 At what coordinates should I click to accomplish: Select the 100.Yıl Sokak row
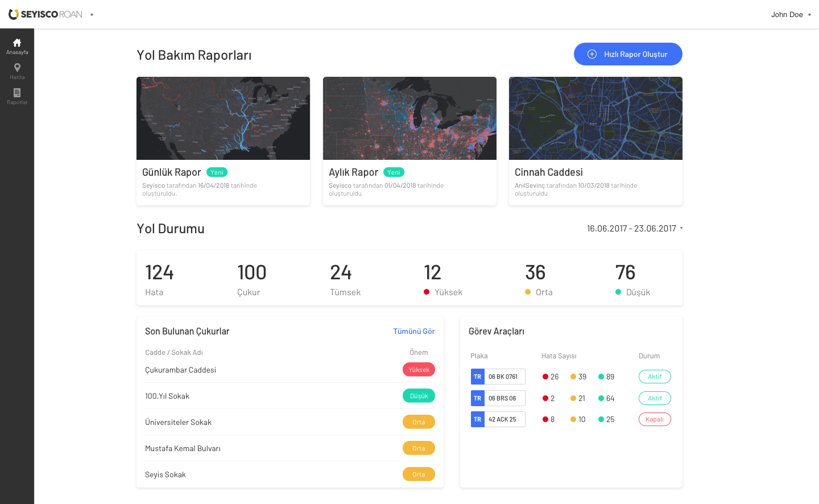[x=290, y=396]
